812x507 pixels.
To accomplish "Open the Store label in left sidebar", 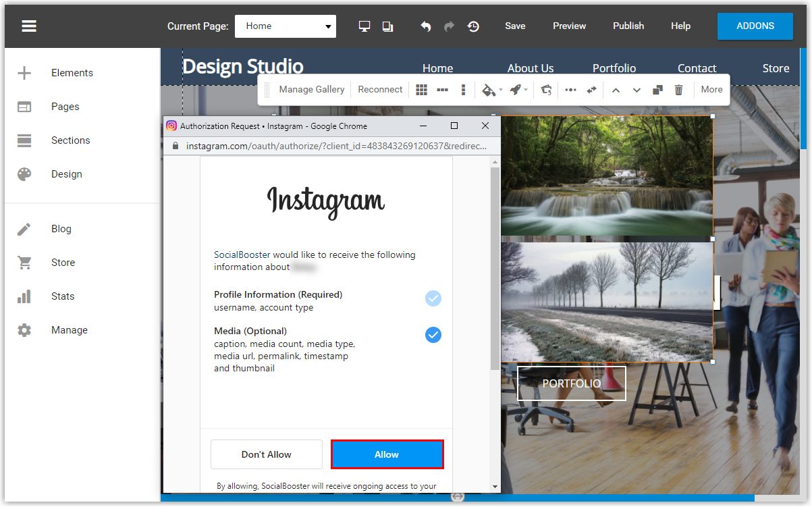I will [x=63, y=263].
